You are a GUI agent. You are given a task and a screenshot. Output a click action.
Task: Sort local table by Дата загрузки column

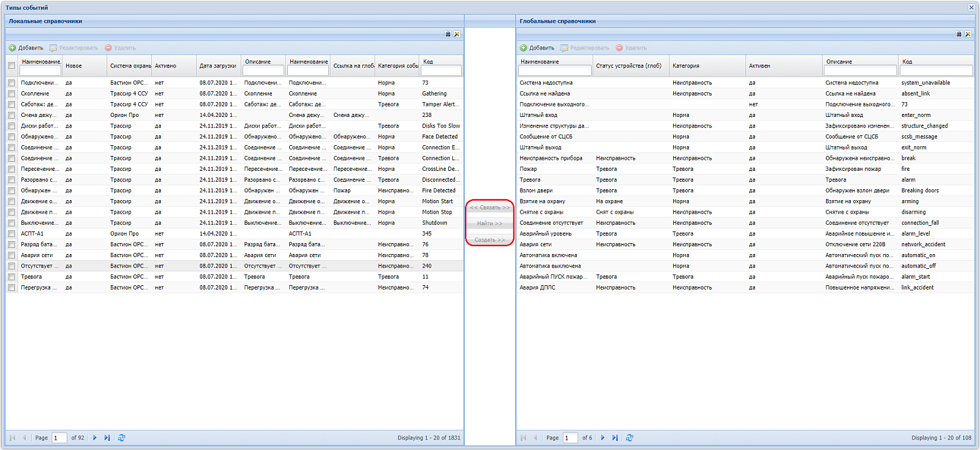[218, 66]
